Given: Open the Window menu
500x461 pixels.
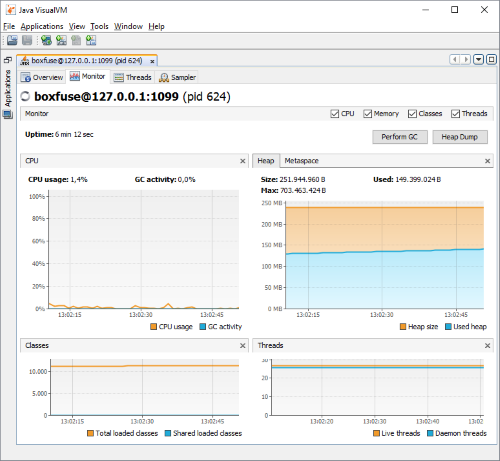Looking at the screenshot, I should (x=128, y=26).
